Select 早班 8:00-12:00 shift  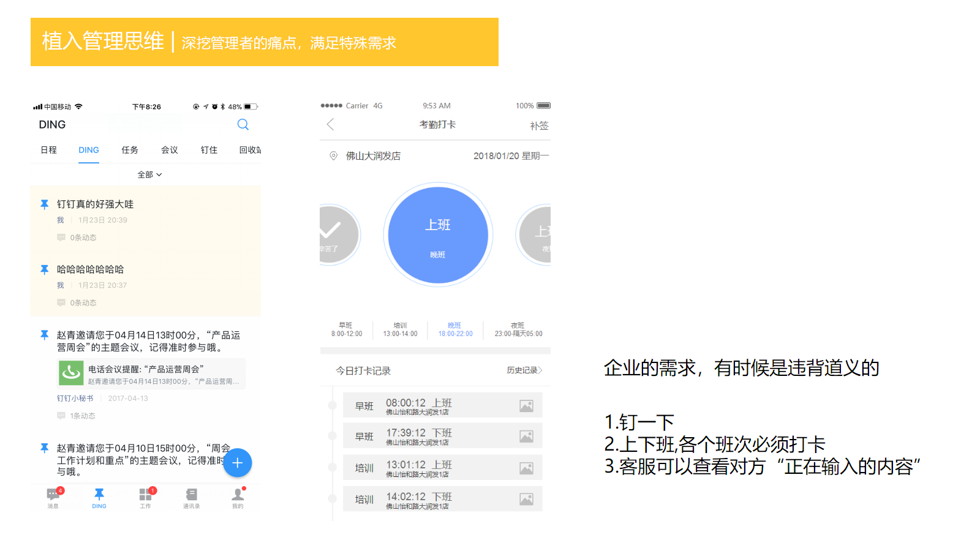(347, 329)
